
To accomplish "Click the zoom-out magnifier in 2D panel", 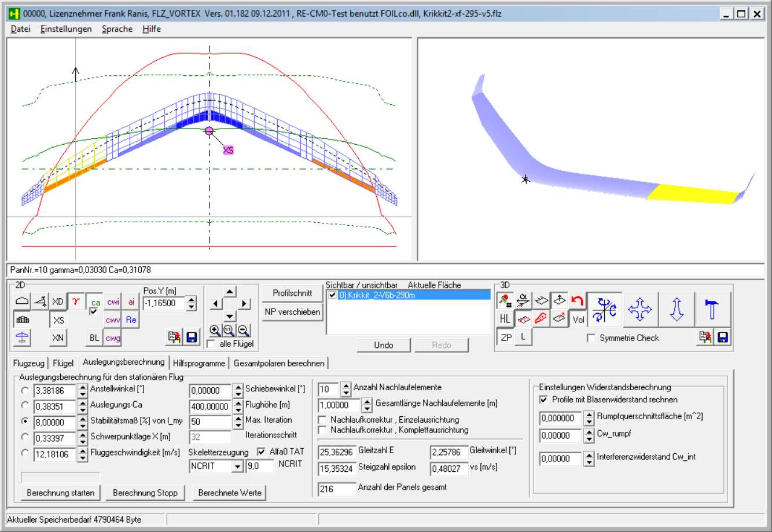I will pyautogui.click(x=244, y=331).
